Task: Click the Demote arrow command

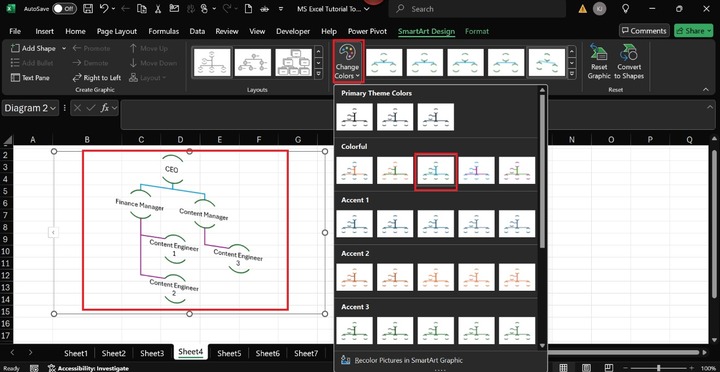Action: pyautogui.click(x=90, y=63)
